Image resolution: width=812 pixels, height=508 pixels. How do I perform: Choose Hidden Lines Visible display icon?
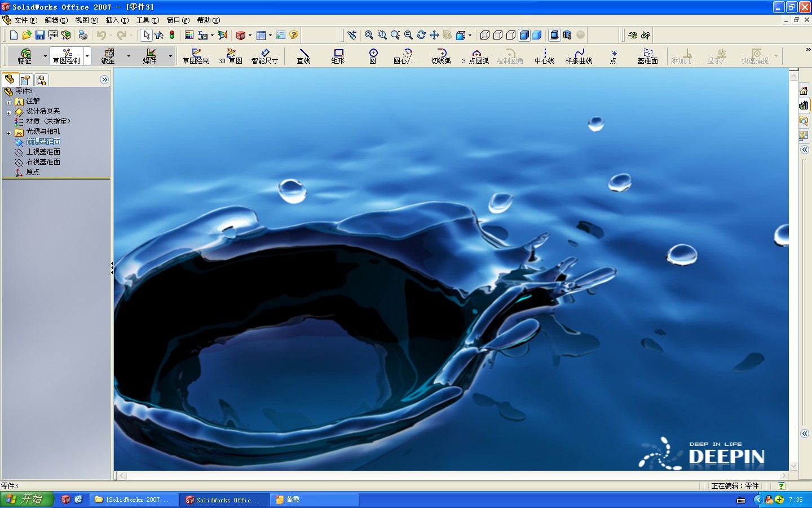point(497,35)
